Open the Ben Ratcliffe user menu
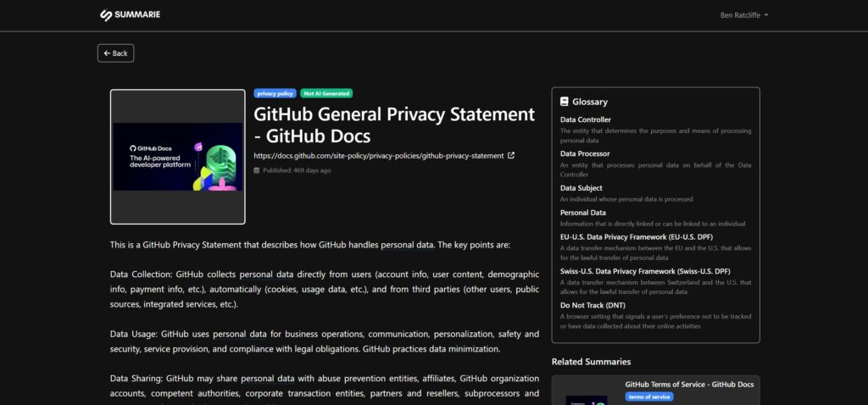Image resolution: width=868 pixels, height=405 pixels. (744, 15)
